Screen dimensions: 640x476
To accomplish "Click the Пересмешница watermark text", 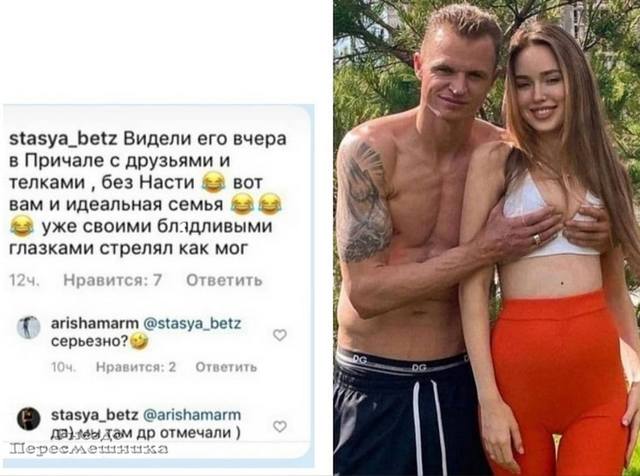I will 89,449.
